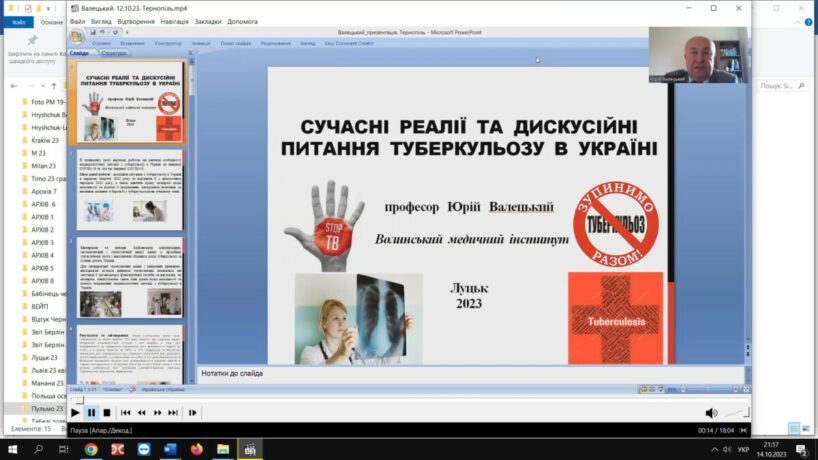
Task: Stop video playback with the Stop button
Action: tap(107, 412)
